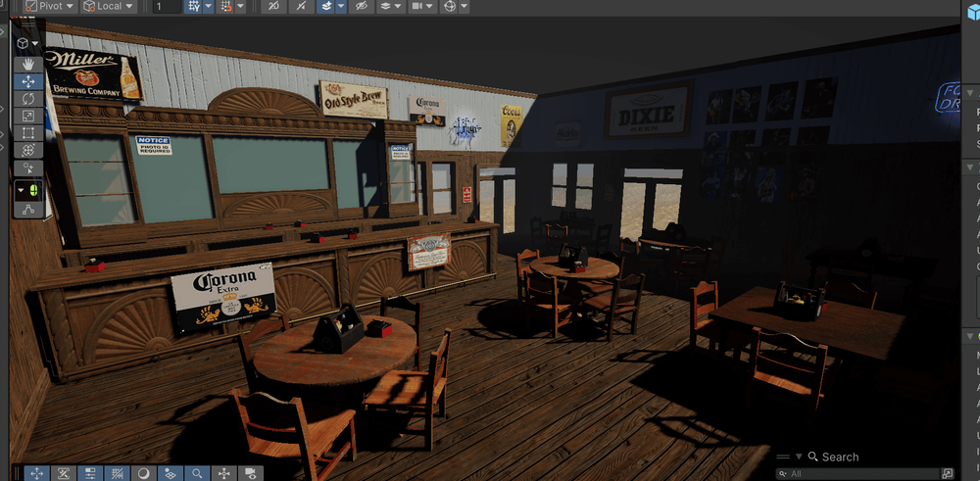Open the Scene camera settings dropdown
The width and height of the screenshot is (980, 481).
(422, 6)
